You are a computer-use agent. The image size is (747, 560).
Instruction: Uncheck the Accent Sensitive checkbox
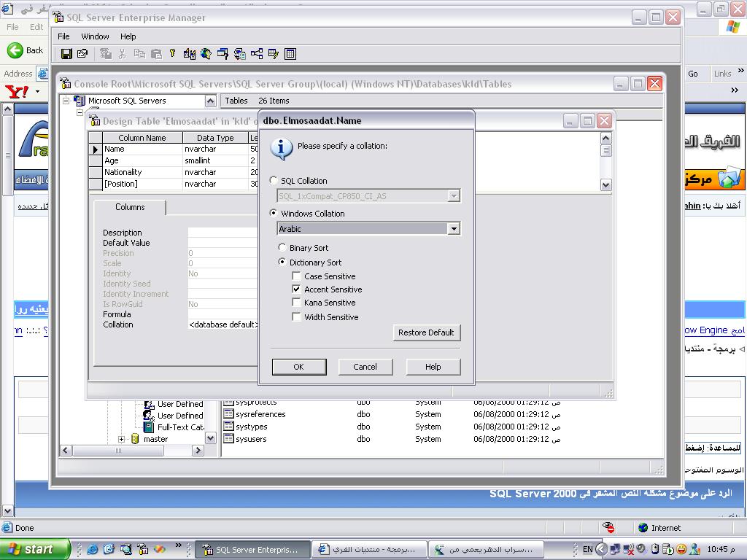point(296,289)
